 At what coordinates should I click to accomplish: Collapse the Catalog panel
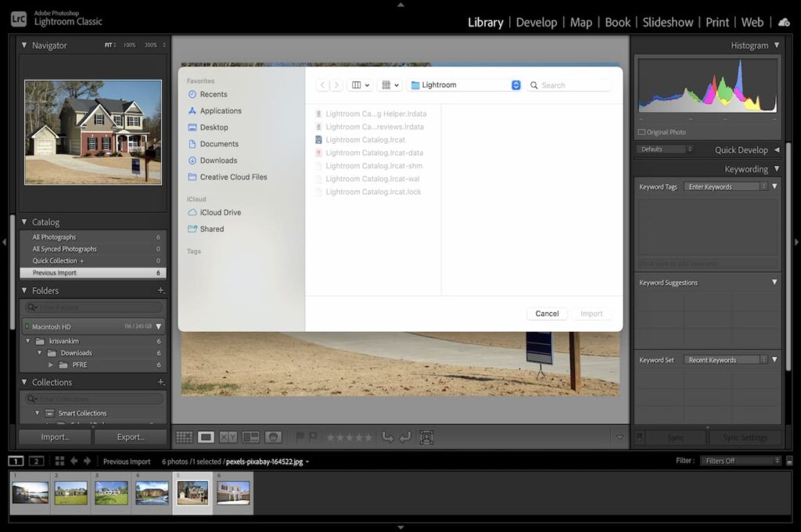[x=24, y=221]
